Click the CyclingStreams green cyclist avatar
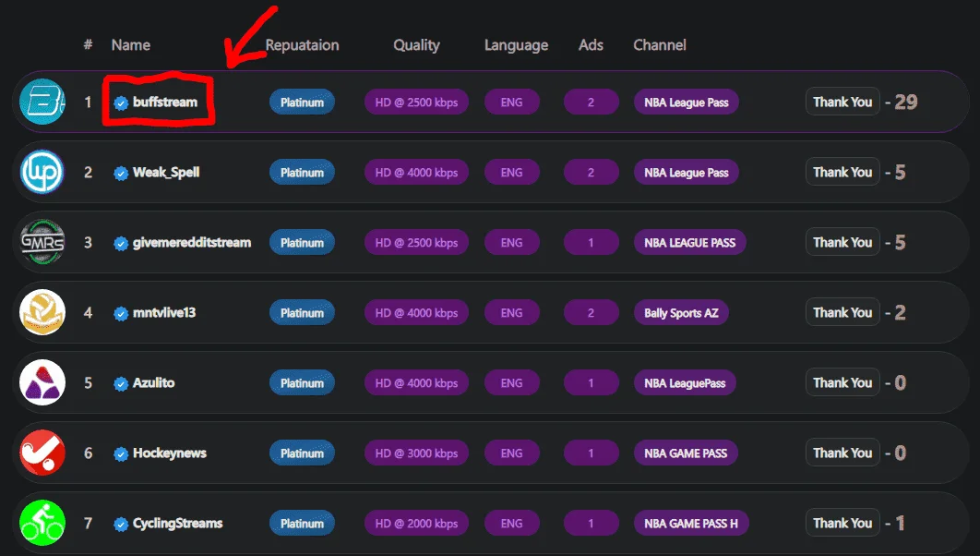This screenshot has height=556, width=980. pos(42,523)
